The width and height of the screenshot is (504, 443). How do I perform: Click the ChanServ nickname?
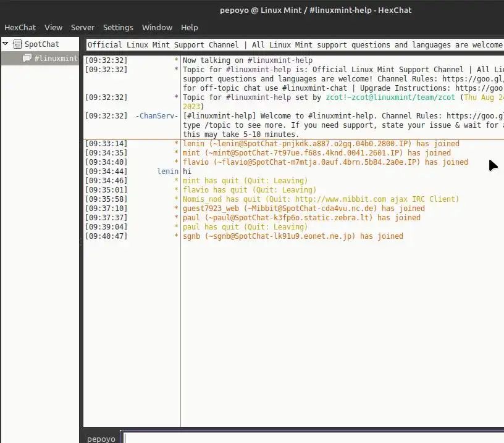point(156,116)
